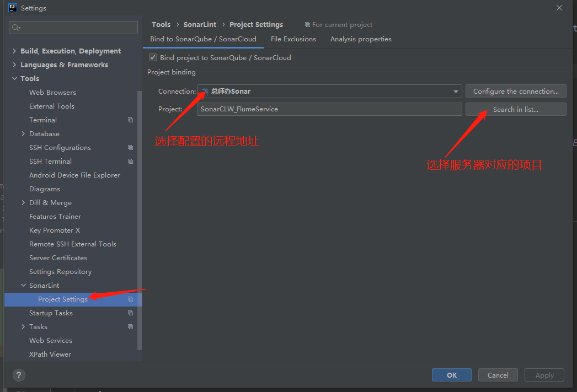Screen dimensions: 577x392
Task: Expand Build, Execution, Deployment section
Action: (14, 51)
